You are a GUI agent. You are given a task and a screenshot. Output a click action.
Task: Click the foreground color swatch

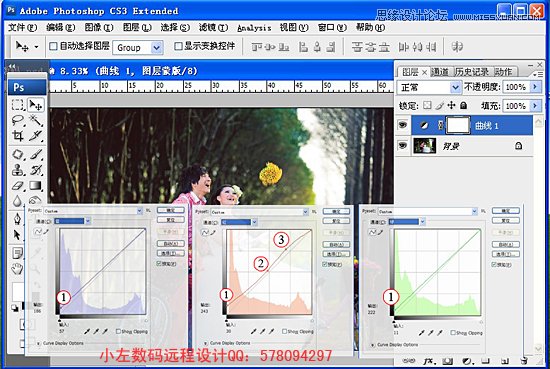[x=18, y=291]
